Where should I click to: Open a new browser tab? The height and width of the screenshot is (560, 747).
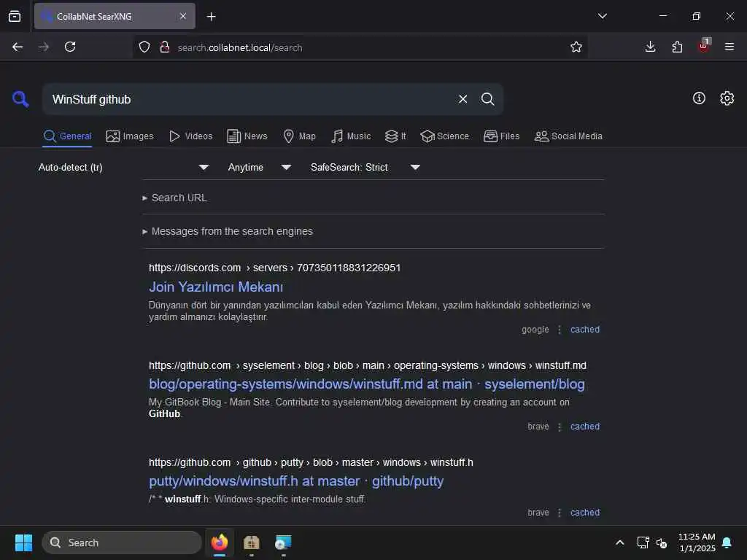tap(211, 17)
